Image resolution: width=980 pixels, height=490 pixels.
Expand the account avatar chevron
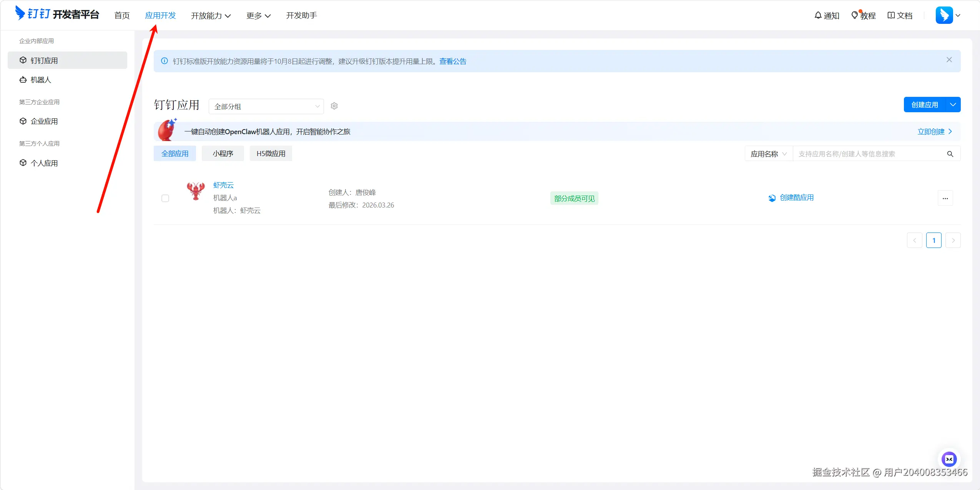(958, 15)
